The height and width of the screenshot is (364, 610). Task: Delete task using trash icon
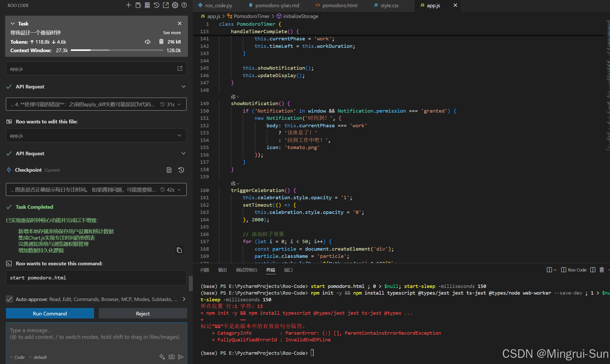[161, 42]
